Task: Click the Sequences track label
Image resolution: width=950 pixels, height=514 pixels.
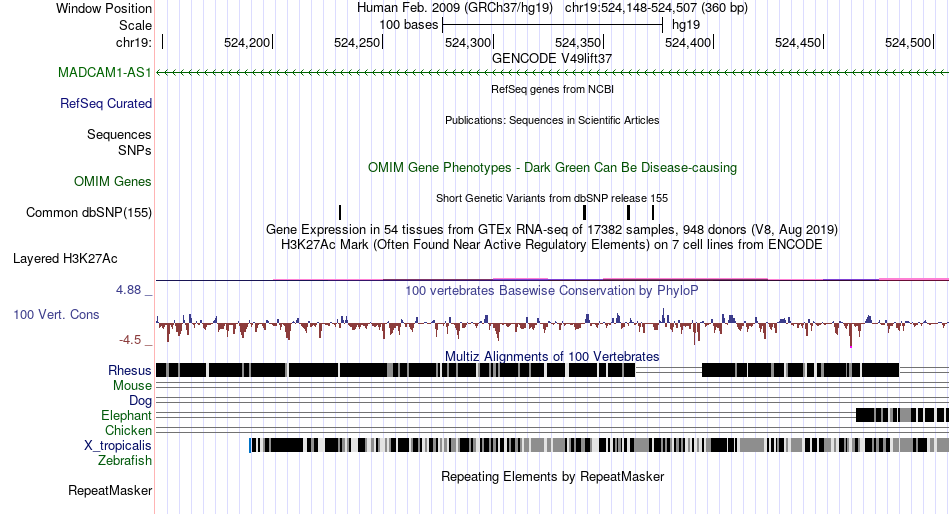Action: coord(119,135)
